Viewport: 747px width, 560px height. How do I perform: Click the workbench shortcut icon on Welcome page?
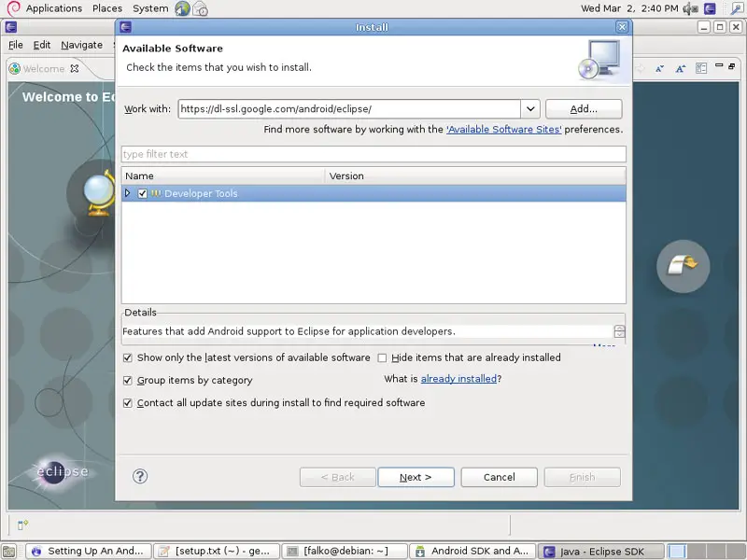[x=683, y=266]
